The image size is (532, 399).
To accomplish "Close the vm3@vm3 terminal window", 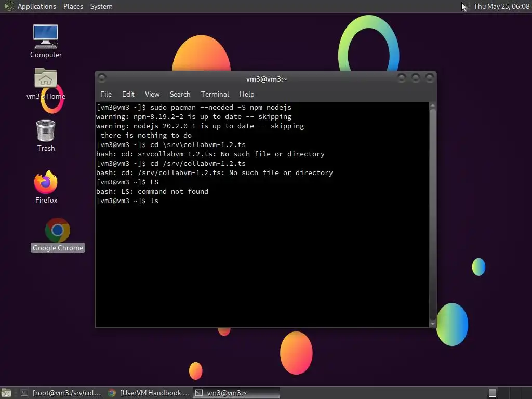I will tap(430, 78).
